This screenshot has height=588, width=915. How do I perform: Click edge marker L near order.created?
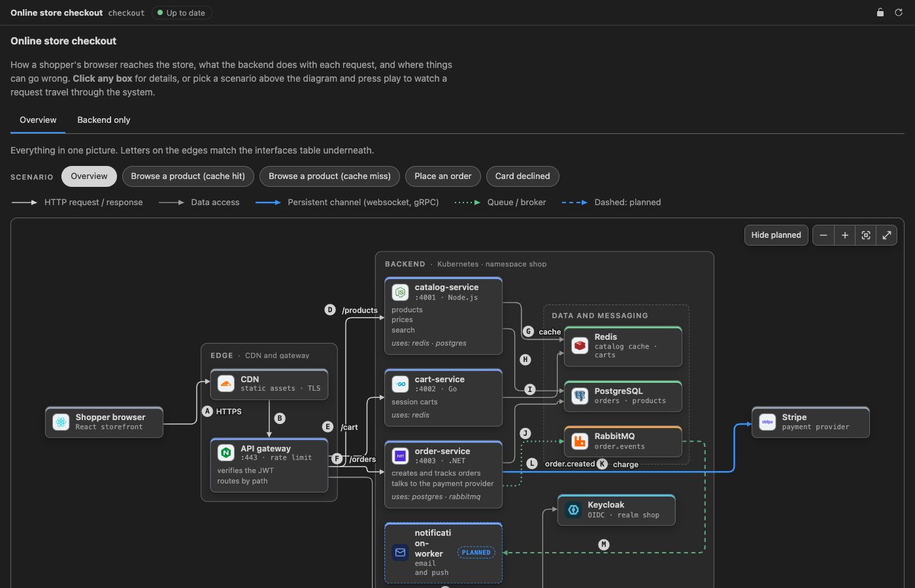pyautogui.click(x=532, y=464)
